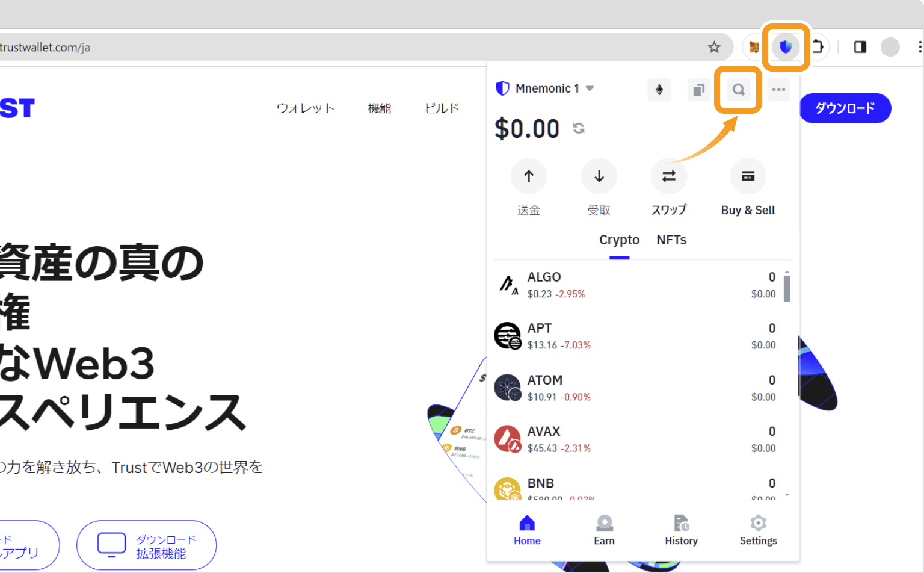Click the swap (スワップ) arrows icon
This screenshot has height=573, width=924.
click(x=669, y=176)
